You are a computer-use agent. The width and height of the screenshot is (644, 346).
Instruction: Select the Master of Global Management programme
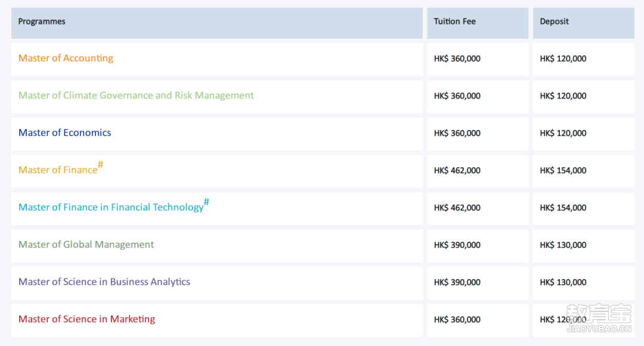click(86, 245)
